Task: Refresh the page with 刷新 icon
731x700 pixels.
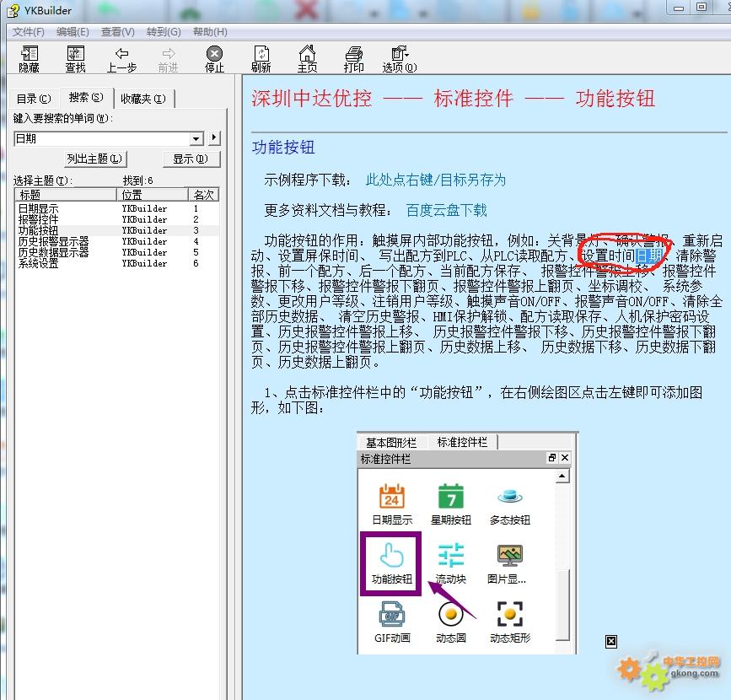Action: [x=261, y=59]
